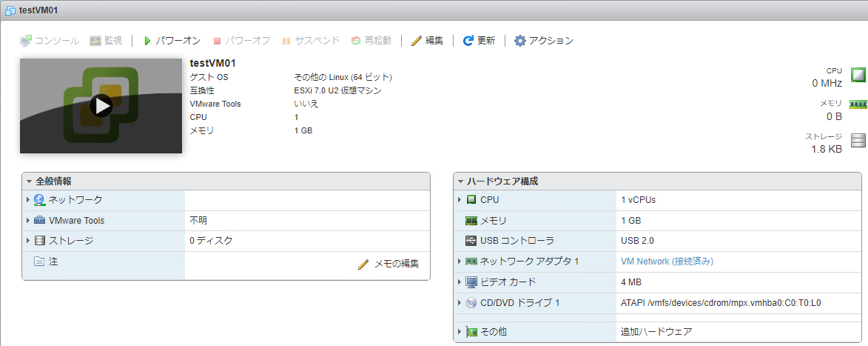
Task: Click the storage disk icon at top right
Action: 858,141
